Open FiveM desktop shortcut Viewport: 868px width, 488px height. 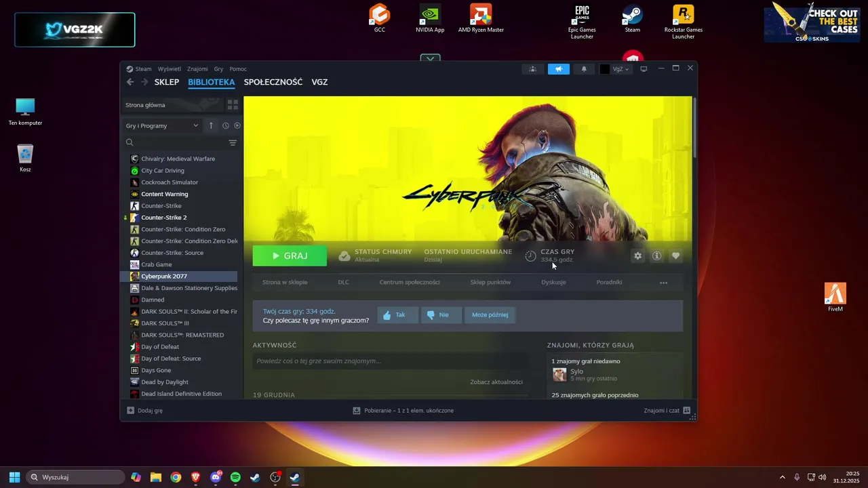click(x=835, y=298)
